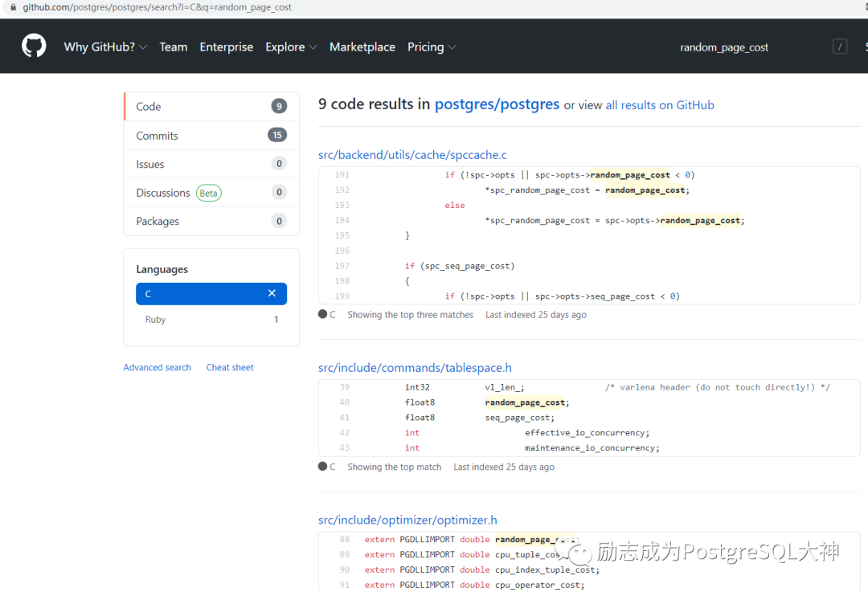Screen dimensions: 868x592
Task: Click the highlighted random_page_cost on line 40
Action: point(526,402)
